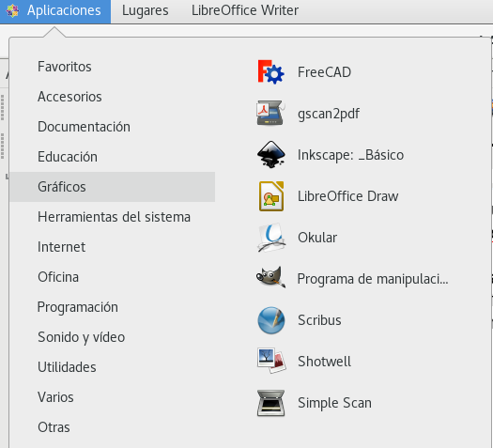Launch Scribus from its blue icon
Image resolution: width=493 pixels, height=448 pixels.
pyautogui.click(x=271, y=320)
